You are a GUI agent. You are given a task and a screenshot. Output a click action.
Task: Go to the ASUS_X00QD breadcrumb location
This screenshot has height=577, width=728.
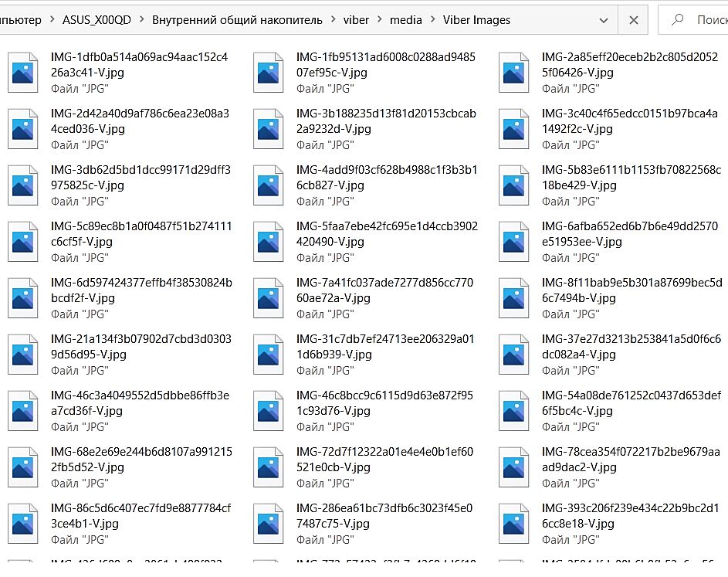click(97, 20)
